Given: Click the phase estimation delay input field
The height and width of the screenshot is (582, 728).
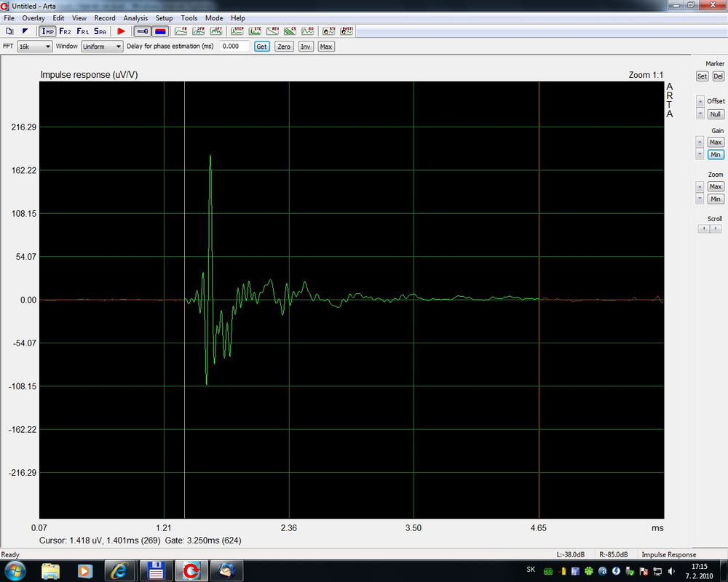Looking at the screenshot, I should point(234,47).
